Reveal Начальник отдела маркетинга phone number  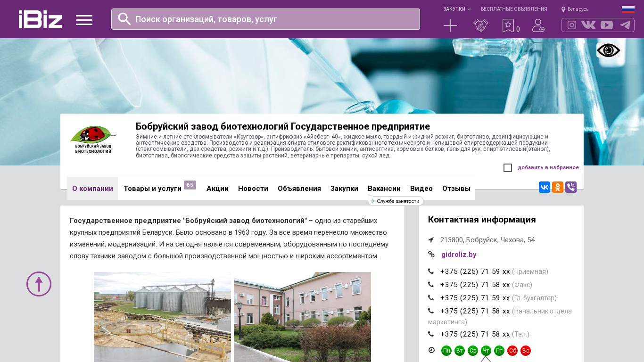pyautogui.click(x=475, y=311)
